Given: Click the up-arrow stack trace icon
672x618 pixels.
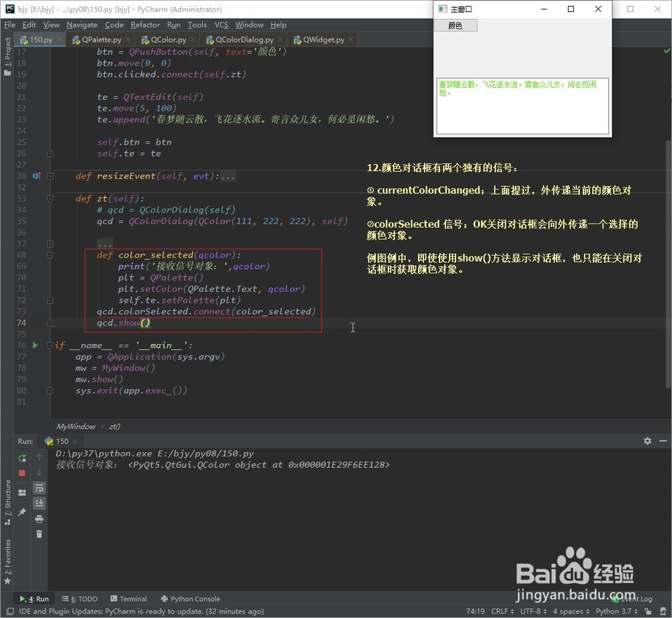Looking at the screenshot, I should 39,457.
